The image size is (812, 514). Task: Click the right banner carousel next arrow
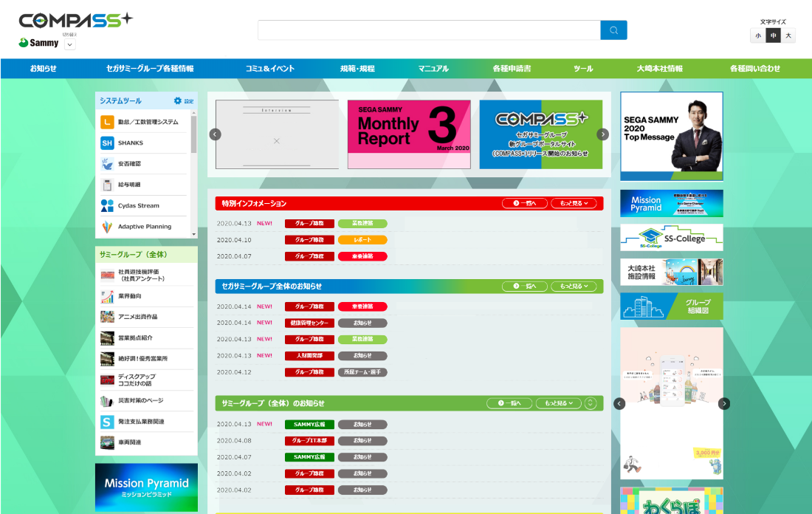pos(724,404)
